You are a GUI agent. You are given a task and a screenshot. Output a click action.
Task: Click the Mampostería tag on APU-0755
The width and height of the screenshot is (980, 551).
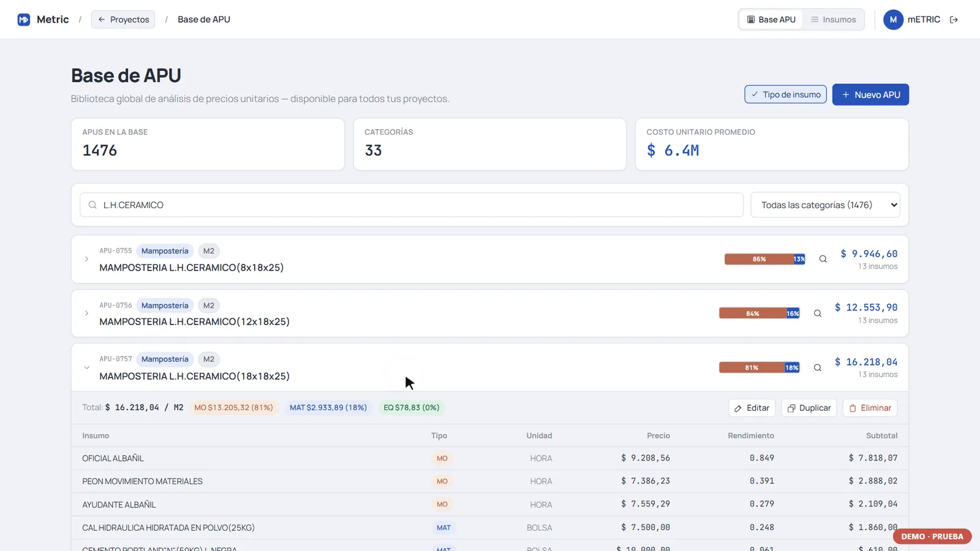click(165, 251)
